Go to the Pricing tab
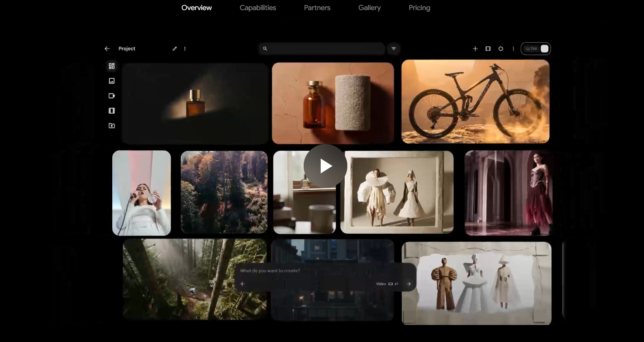This screenshot has height=342, width=644. pyautogui.click(x=419, y=8)
